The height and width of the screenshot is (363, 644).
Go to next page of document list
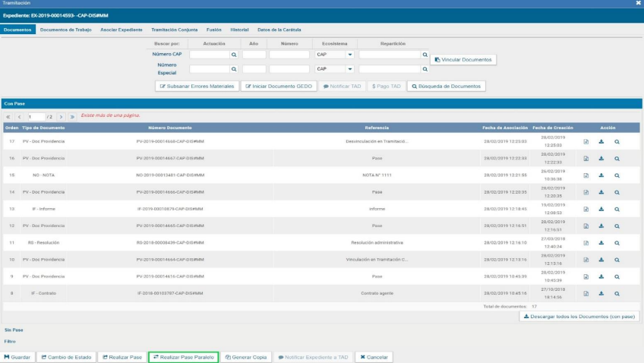(x=61, y=117)
